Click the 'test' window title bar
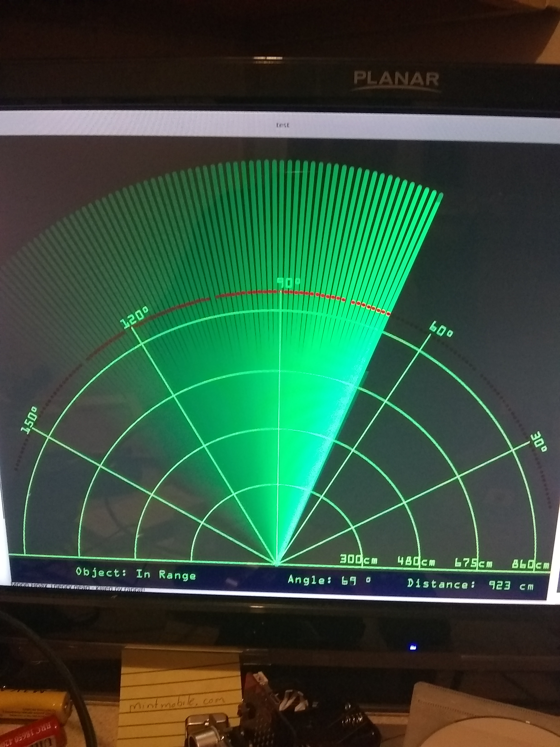Image resolution: width=560 pixels, height=747 pixels. click(x=283, y=125)
